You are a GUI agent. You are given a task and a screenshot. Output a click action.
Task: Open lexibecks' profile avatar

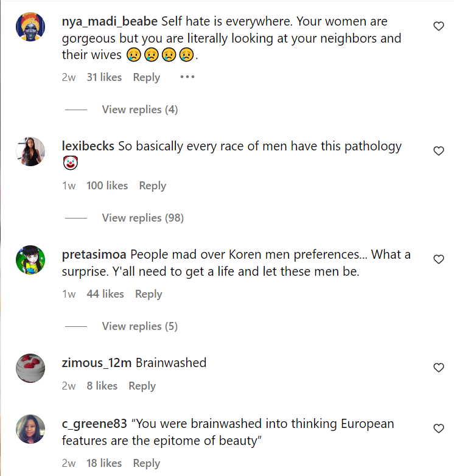pos(30,152)
